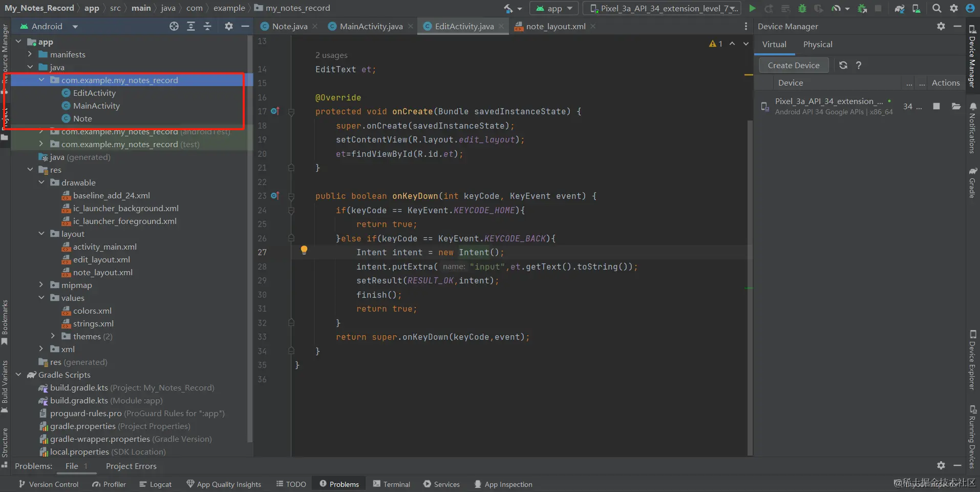Click the Create Device button
The image size is (980, 492).
click(x=794, y=65)
